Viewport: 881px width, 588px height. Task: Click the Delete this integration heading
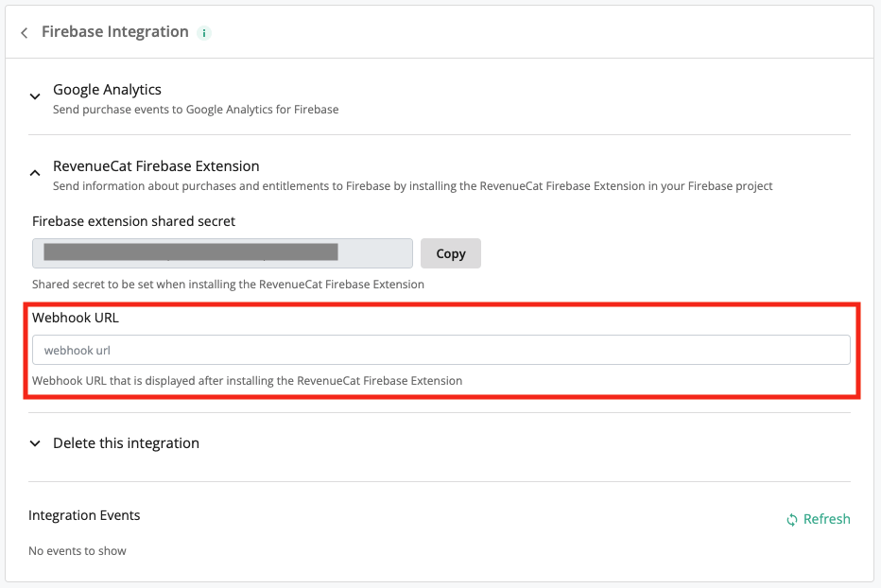click(126, 443)
